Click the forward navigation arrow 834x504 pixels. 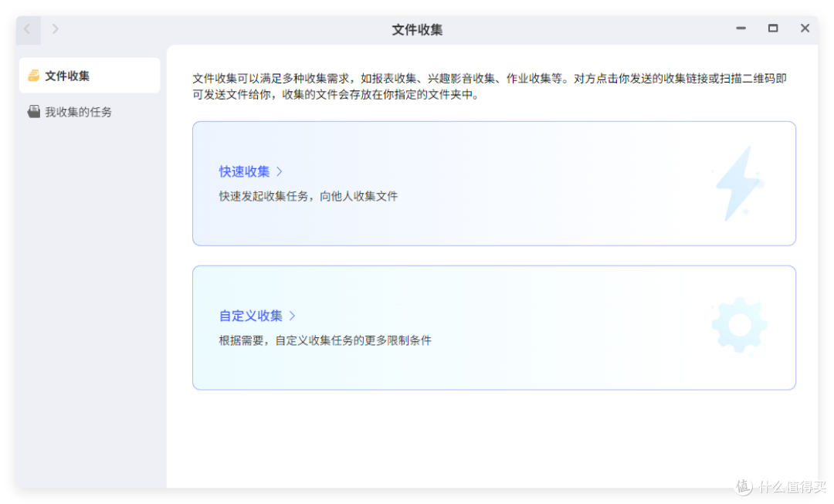click(56, 29)
